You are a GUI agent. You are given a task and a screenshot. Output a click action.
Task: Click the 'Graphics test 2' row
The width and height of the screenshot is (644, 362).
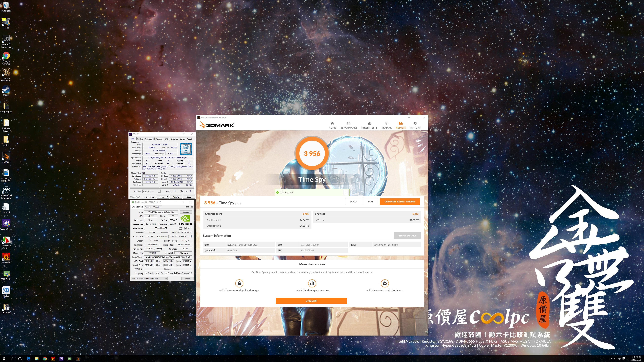click(257, 226)
